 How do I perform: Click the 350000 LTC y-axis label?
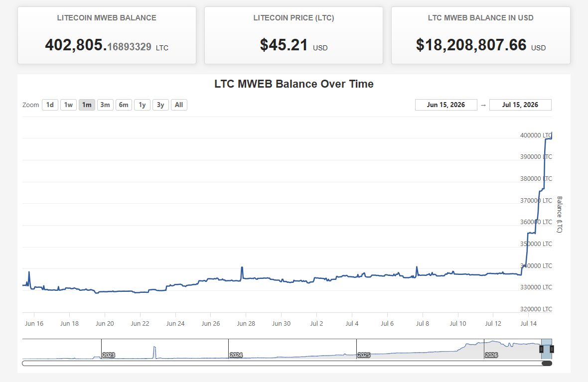536,244
